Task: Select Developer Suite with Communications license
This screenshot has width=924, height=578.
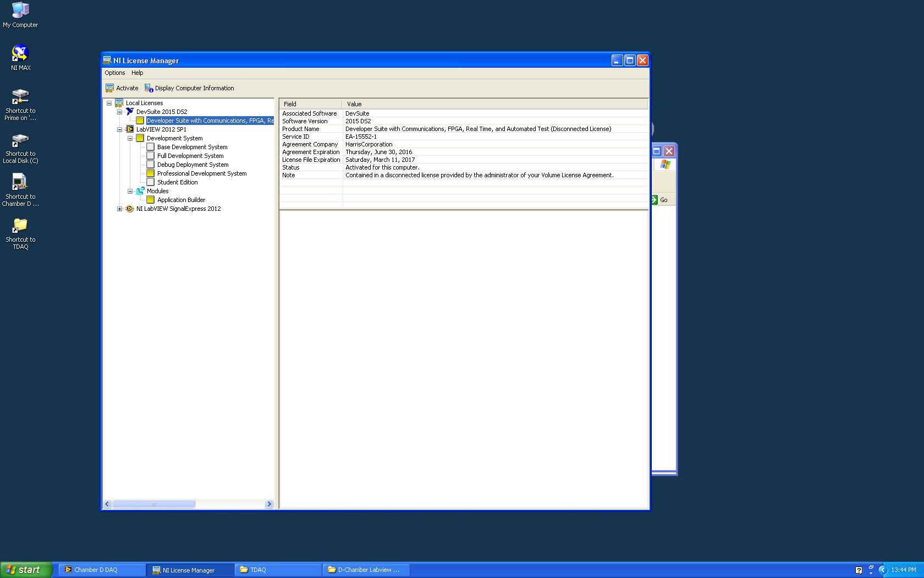Action: (x=210, y=121)
